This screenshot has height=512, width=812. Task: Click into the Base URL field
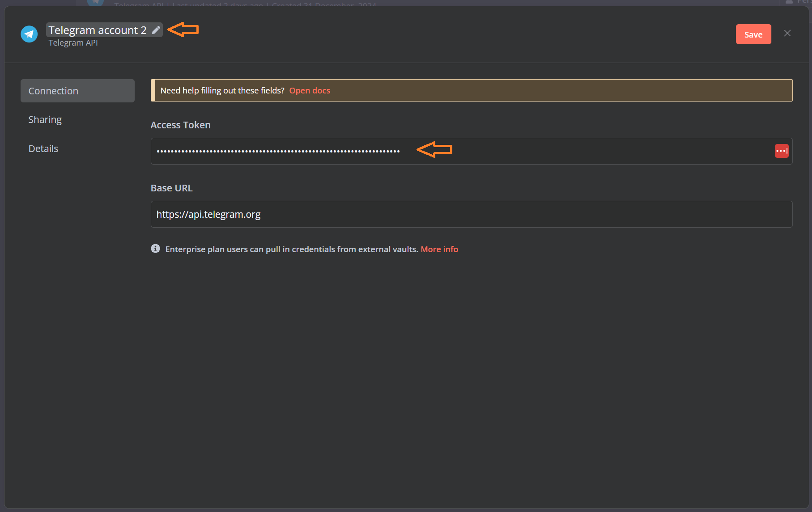pyautogui.click(x=472, y=214)
